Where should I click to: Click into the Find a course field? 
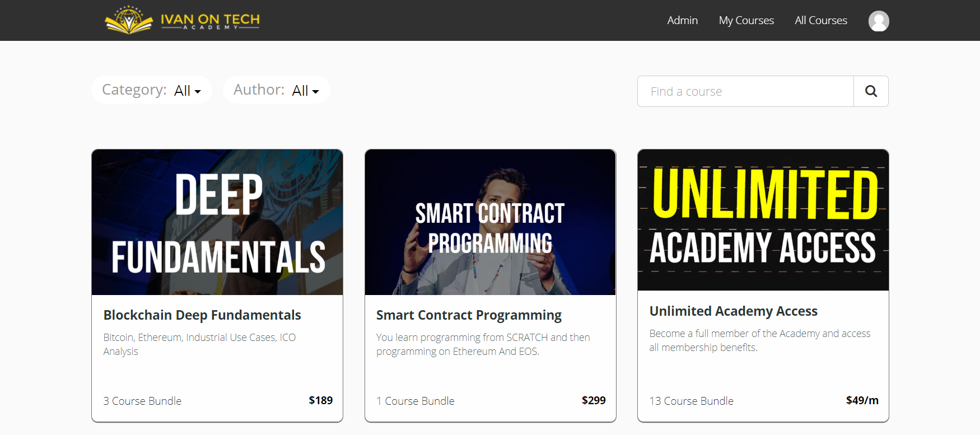[x=745, y=91]
